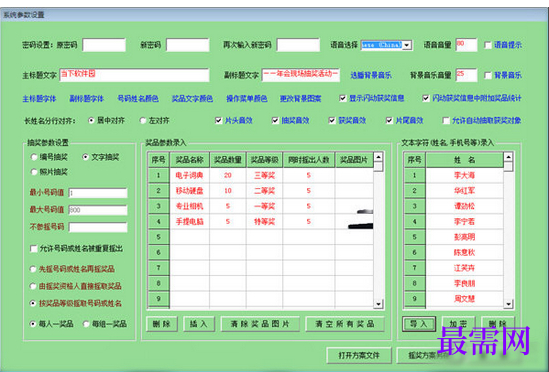Click the 原密码 input field

click(x=104, y=45)
